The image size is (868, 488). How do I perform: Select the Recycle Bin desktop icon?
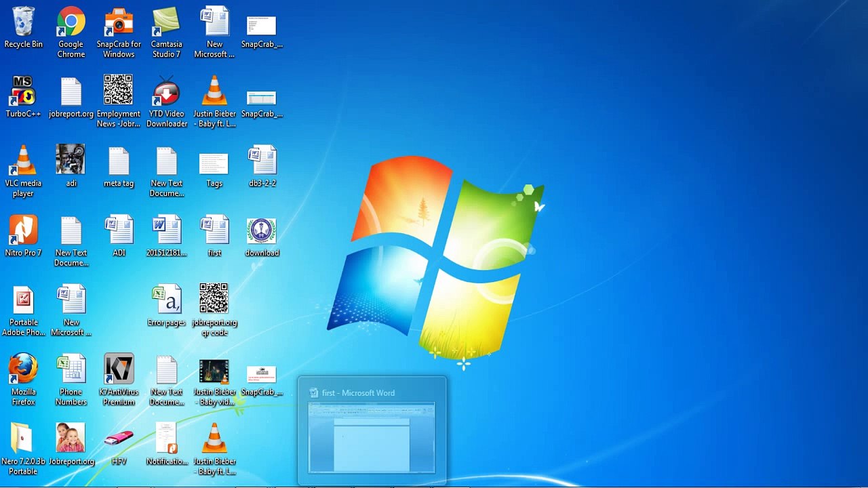pyautogui.click(x=23, y=28)
